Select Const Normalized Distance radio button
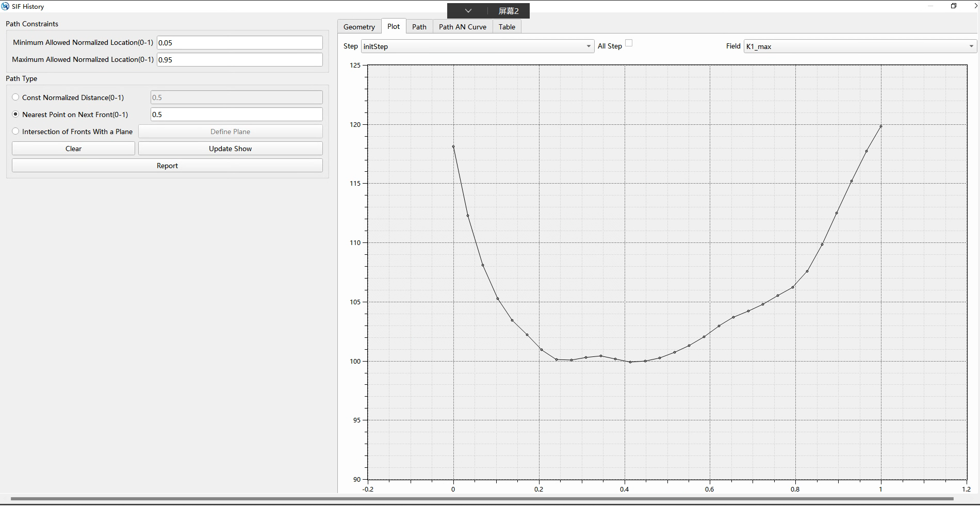 pos(15,97)
